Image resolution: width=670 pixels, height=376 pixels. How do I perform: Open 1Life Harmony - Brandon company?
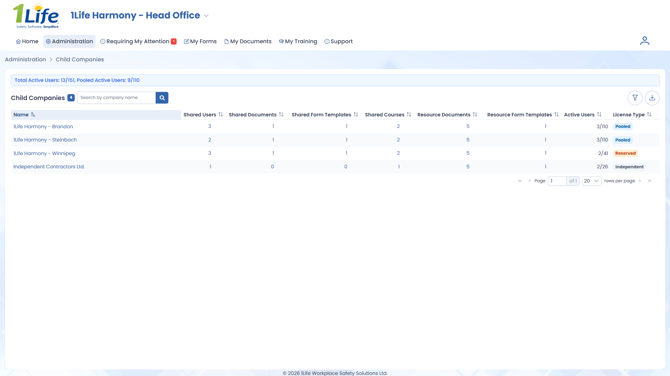click(x=43, y=126)
